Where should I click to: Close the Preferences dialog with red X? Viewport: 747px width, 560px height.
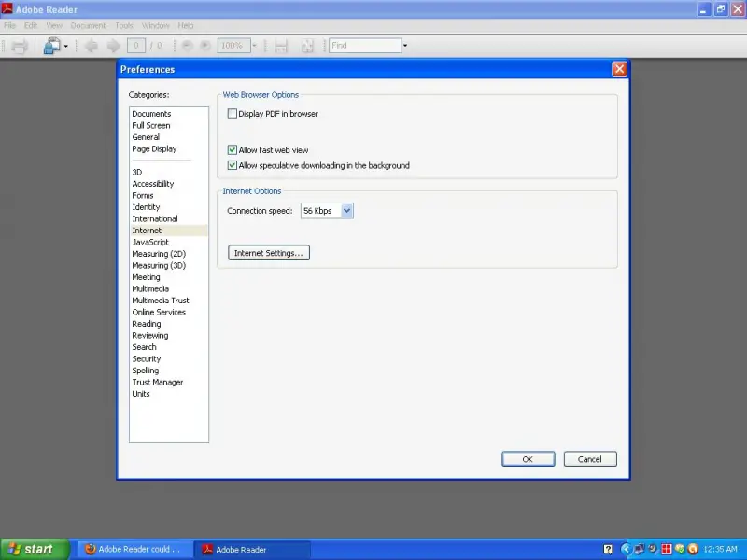point(619,69)
